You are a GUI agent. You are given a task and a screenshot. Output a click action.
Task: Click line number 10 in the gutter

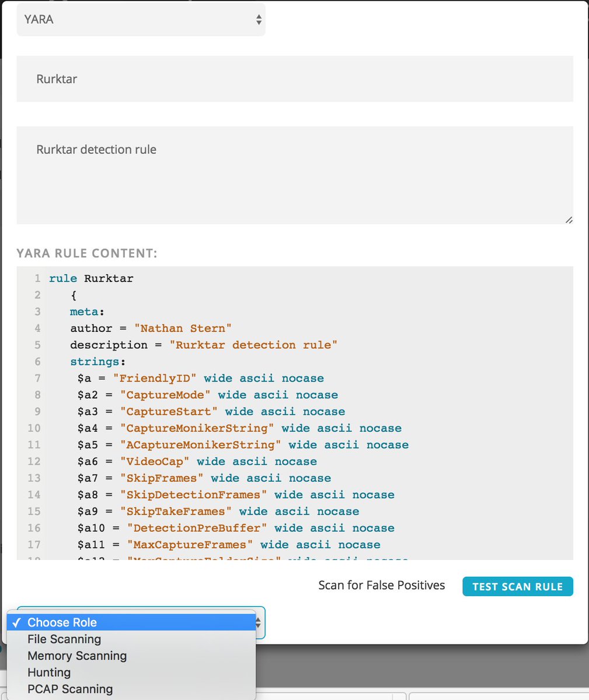point(34,428)
